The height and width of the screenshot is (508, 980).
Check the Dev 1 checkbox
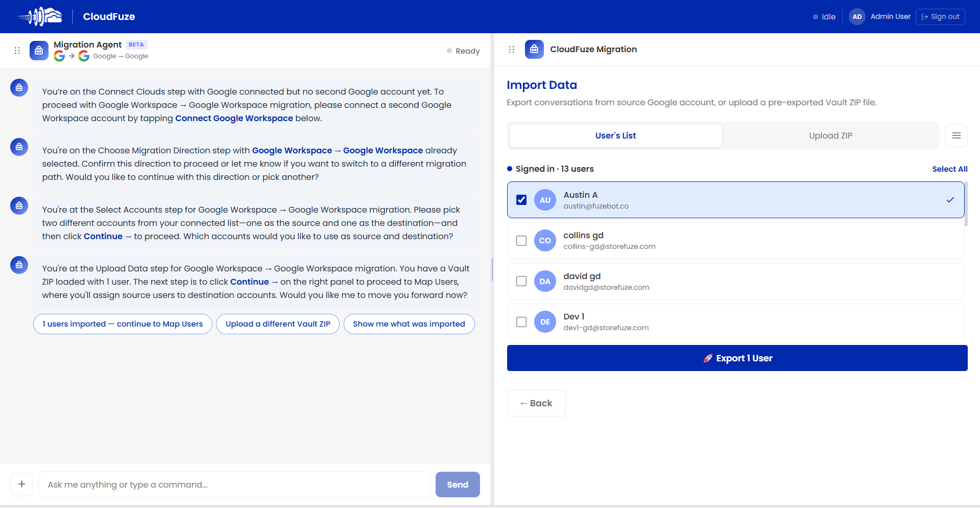tap(521, 322)
